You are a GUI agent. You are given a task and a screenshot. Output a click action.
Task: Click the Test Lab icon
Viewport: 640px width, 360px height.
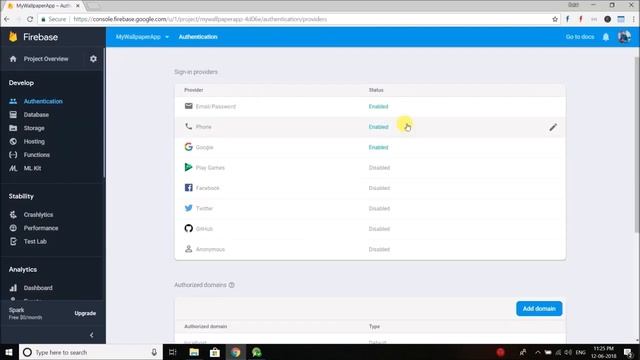click(13, 242)
